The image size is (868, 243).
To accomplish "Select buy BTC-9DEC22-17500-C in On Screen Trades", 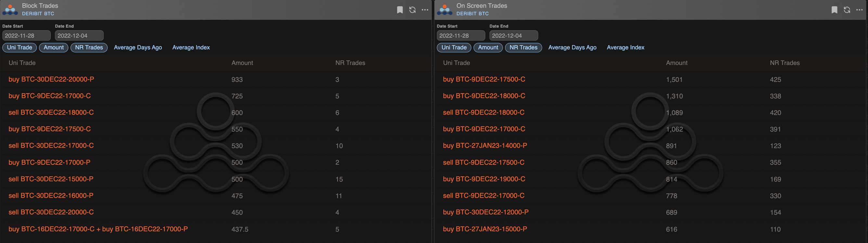I will pyautogui.click(x=484, y=79).
